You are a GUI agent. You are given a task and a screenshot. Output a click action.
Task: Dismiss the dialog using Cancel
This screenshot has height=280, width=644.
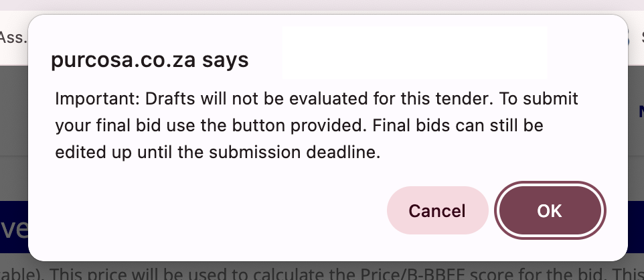click(x=437, y=211)
